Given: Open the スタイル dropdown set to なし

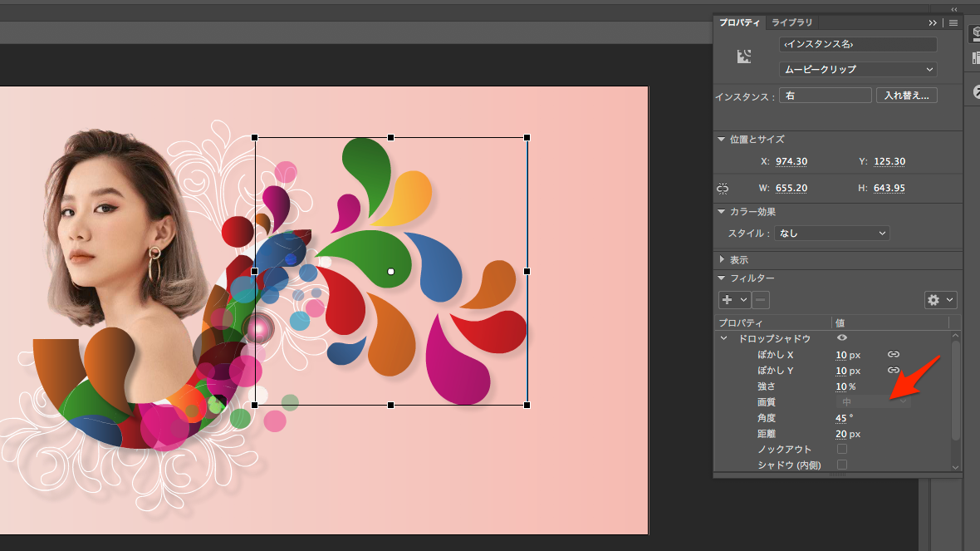Looking at the screenshot, I should [x=832, y=234].
